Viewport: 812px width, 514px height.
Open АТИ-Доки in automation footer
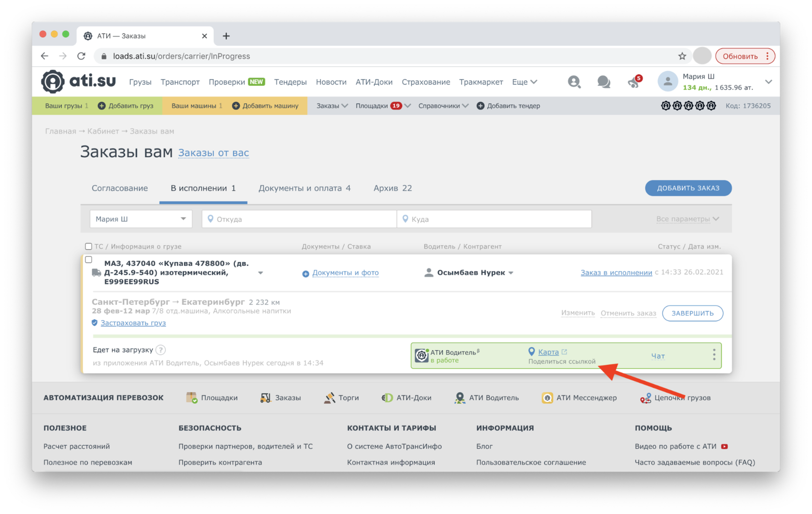[x=406, y=398]
